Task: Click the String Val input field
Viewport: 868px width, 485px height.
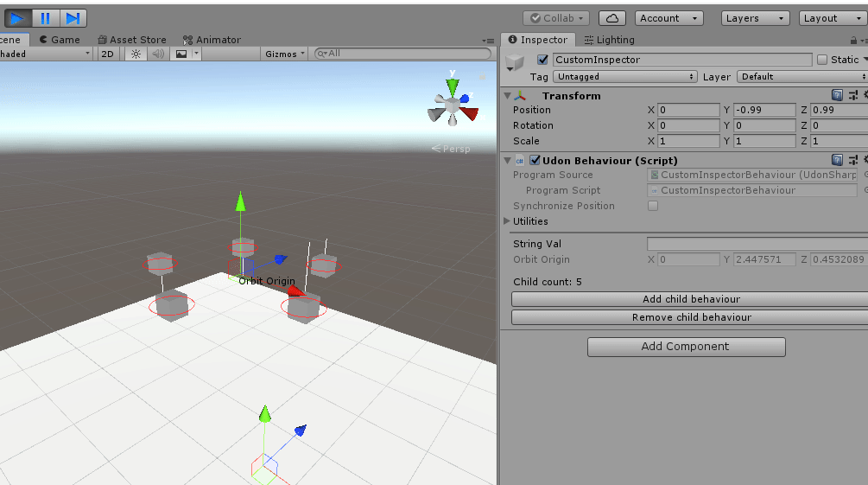Action: pyautogui.click(x=757, y=244)
